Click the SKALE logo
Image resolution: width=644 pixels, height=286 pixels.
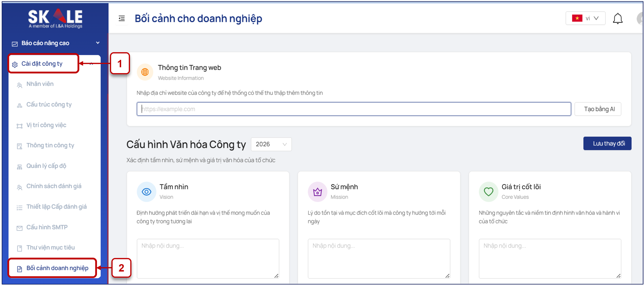pyautogui.click(x=55, y=18)
